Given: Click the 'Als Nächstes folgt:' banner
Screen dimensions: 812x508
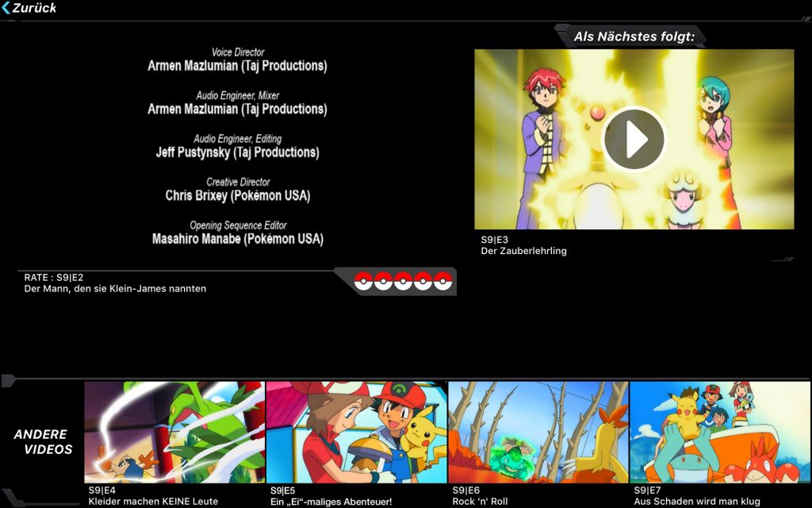Looking at the screenshot, I should point(634,37).
